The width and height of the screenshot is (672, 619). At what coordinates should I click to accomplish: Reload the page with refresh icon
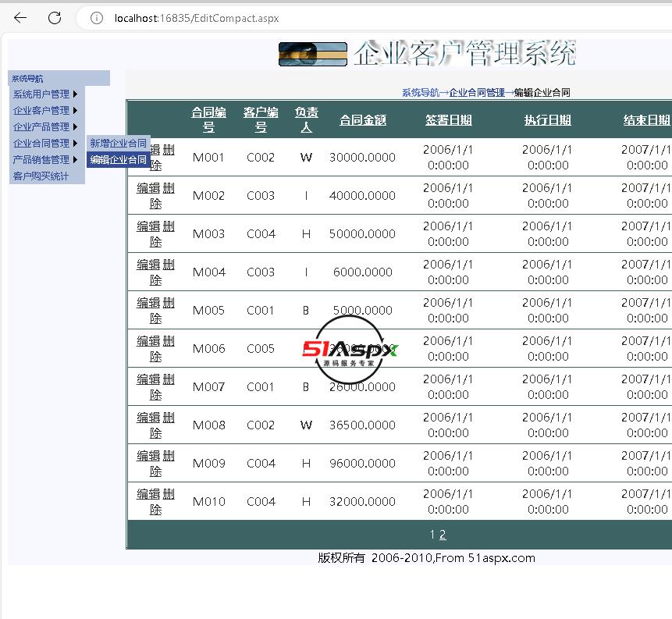[55, 18]
